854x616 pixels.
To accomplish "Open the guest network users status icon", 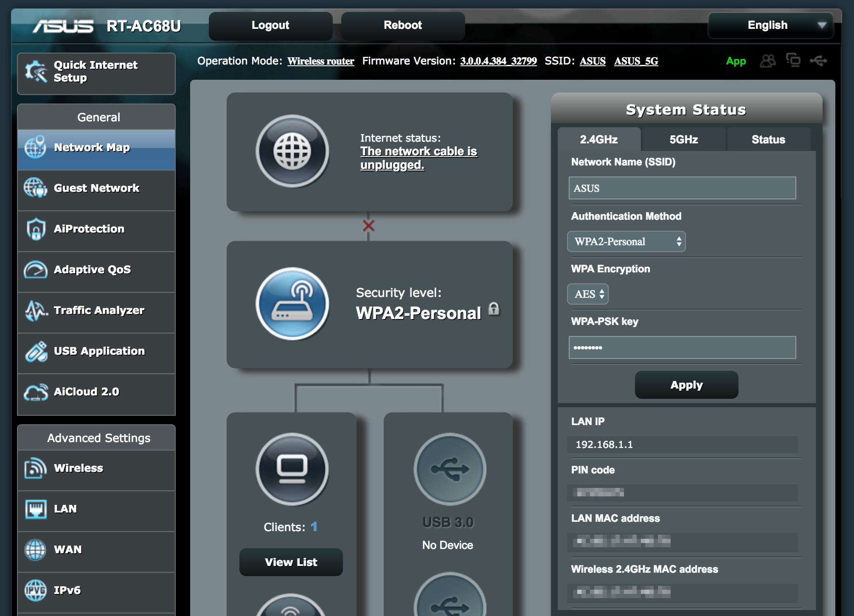I will click(767, 61).
